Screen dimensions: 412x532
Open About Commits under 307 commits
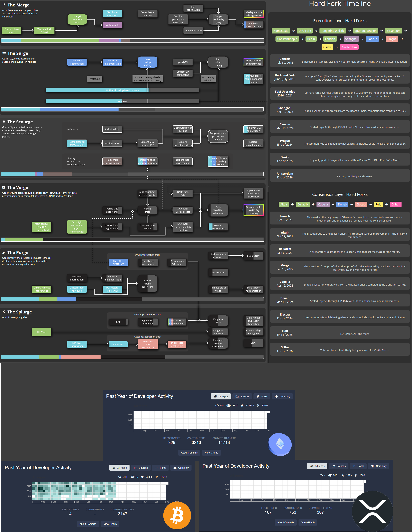(285, 522)
